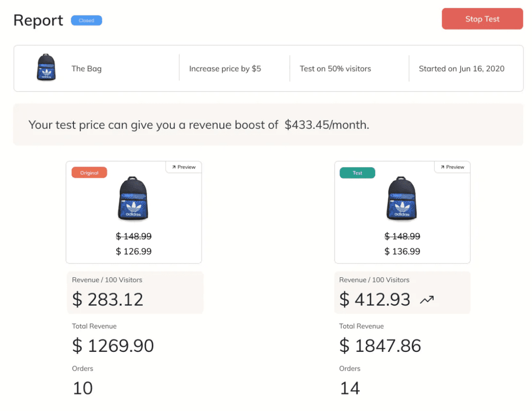Click the $ 412.93 revenue per visitors value
The height and width of the screenshot is (411, 532).
coord(375,300)
